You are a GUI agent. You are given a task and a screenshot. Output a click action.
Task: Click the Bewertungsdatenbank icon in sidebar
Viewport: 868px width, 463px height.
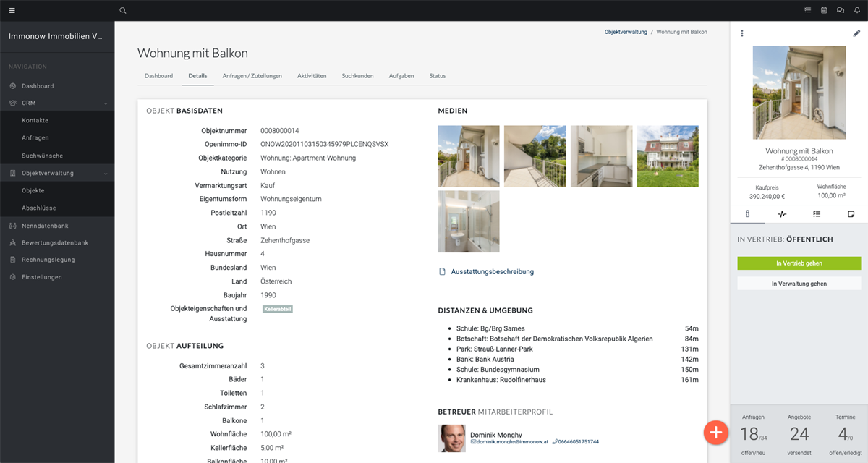tap(13, 243)
